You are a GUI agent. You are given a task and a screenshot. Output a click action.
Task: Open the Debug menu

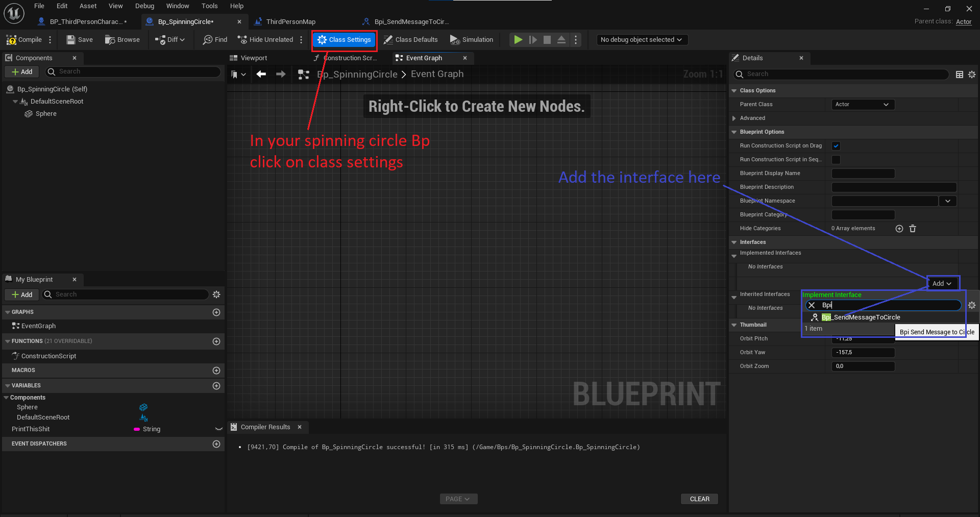point(145,6)
